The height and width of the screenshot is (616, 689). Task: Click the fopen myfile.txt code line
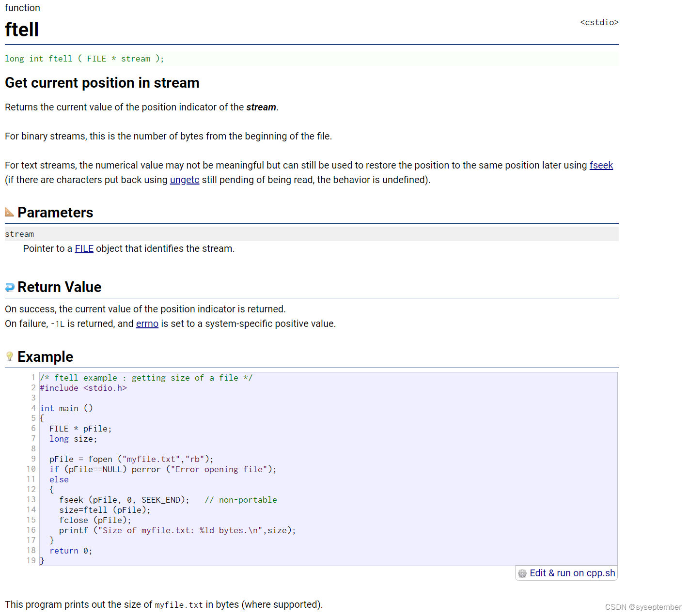(131, 459)
